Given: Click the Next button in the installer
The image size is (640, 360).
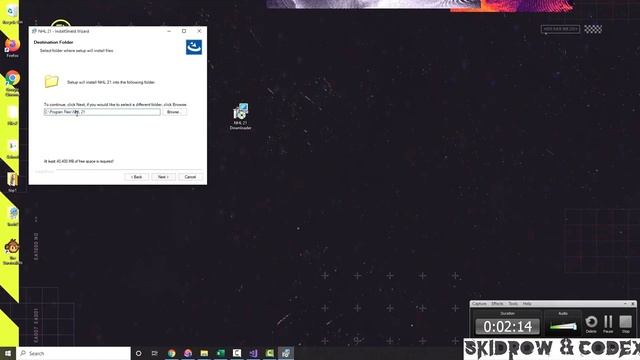Looking at the screenshot, I should tap(163, 177).
